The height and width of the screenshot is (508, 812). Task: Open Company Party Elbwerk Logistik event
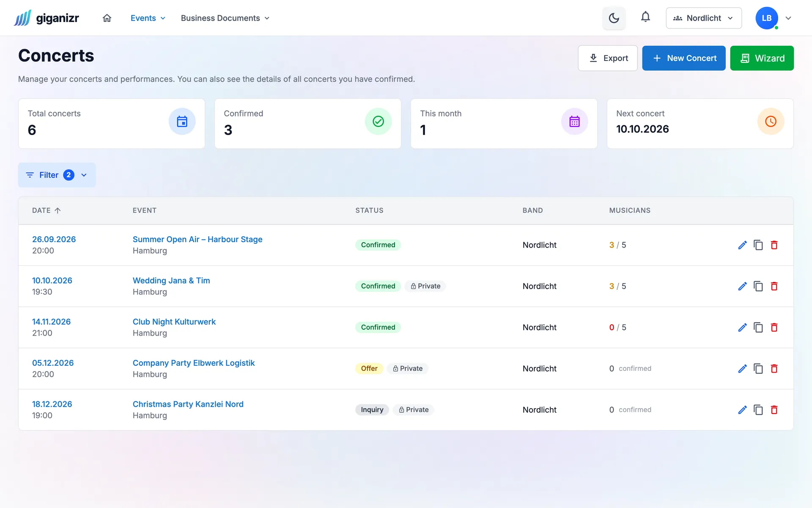click(x=194, y=363)
